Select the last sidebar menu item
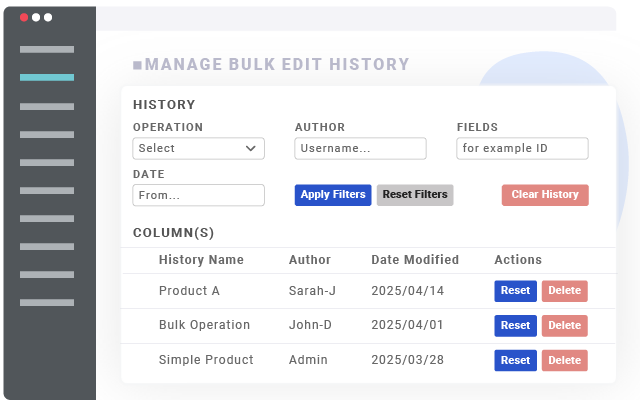640x400 pixels. (47, 302)
